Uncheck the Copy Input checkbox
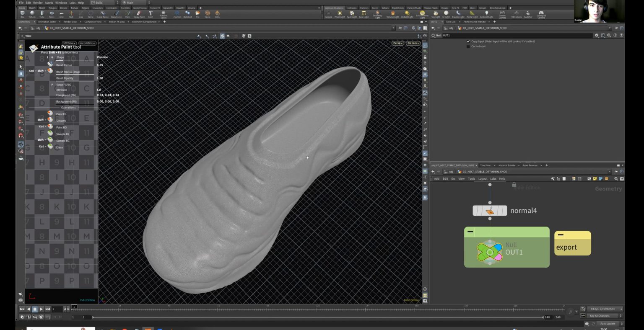 [468, 41]
